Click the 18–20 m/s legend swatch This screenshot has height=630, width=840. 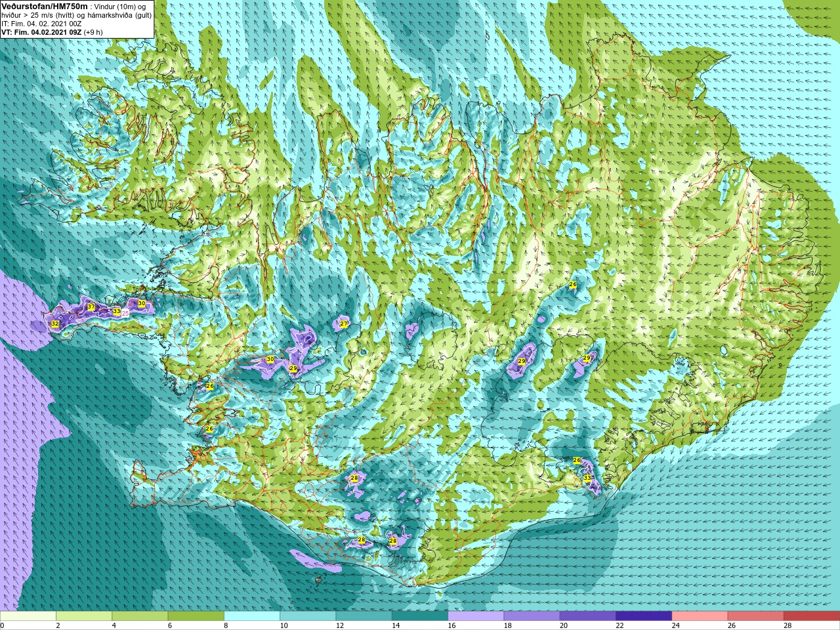532,616
